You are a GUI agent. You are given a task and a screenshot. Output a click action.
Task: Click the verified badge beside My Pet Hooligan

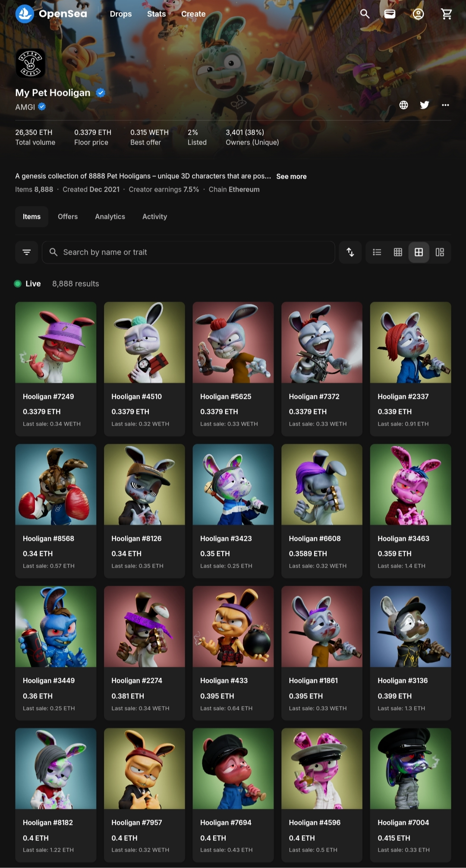click(101, 92)
